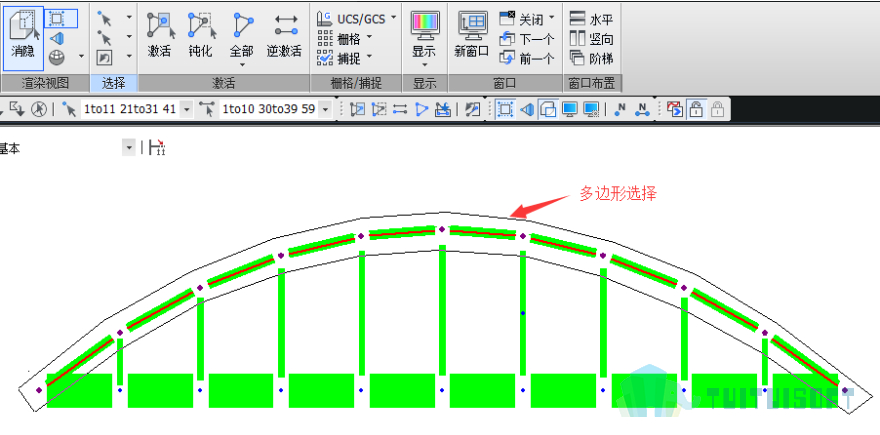Image resolution: width=880 pixels, height=435 pixels.
Task: Toggle the 消隐 hidden-line view button
Action: tap(24, 37)
